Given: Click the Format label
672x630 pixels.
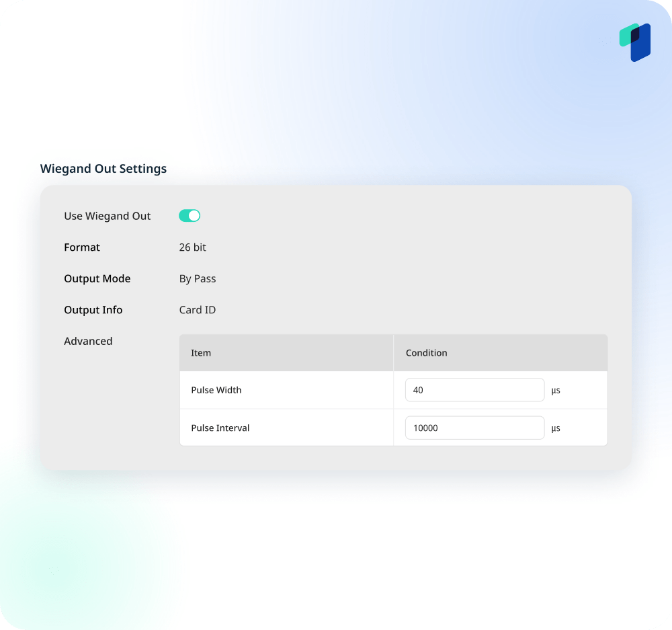Looking at the screenshot, I should tap(82, 247).
